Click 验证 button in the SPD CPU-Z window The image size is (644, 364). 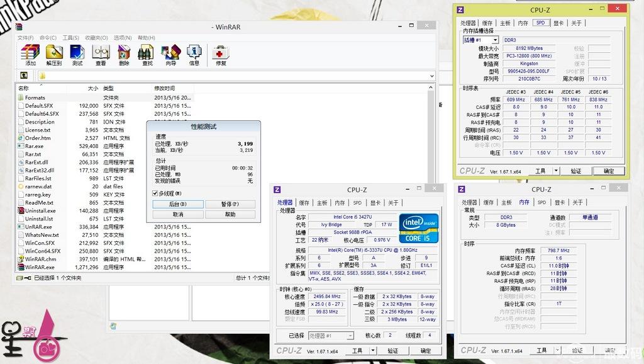576,171
